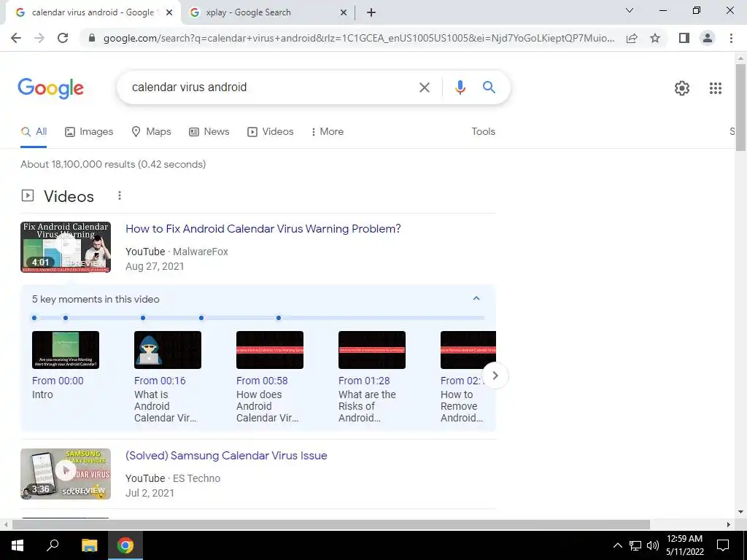The height and width of the screenshot is (560, 747).
Task: Open the Videos section options menu
Action: [120, 195]
